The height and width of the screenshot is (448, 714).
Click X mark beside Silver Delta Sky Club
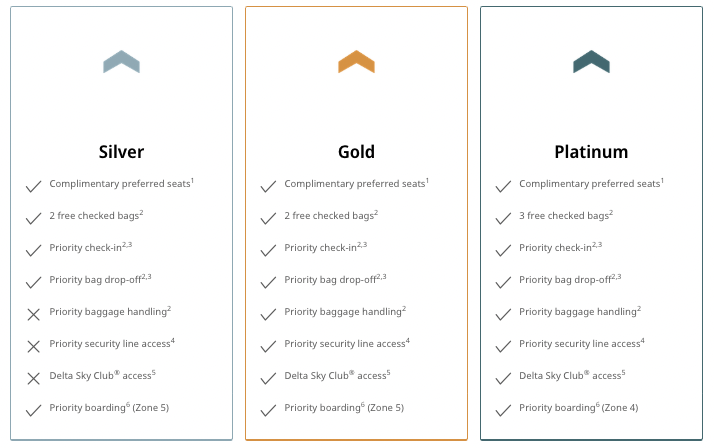point(33,378)
